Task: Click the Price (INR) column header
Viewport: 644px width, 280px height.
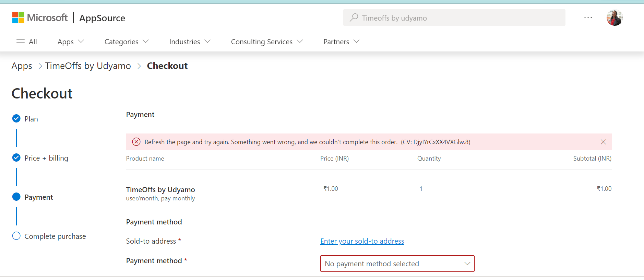Action: coord(334,159)
